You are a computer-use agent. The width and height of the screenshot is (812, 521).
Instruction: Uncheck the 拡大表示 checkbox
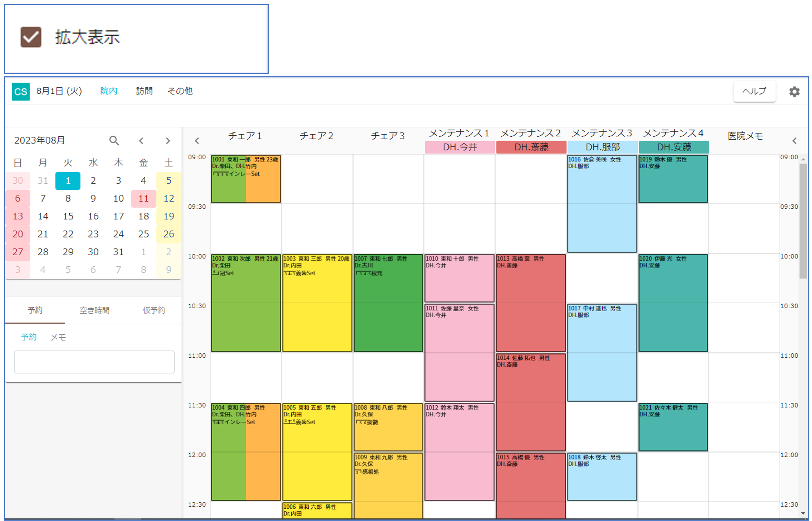click(31, 37)
